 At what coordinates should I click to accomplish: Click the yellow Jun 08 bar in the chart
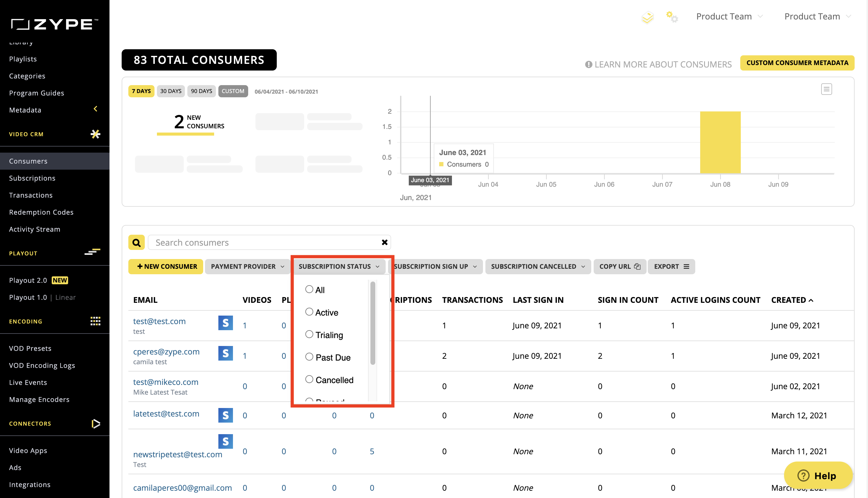720,142
